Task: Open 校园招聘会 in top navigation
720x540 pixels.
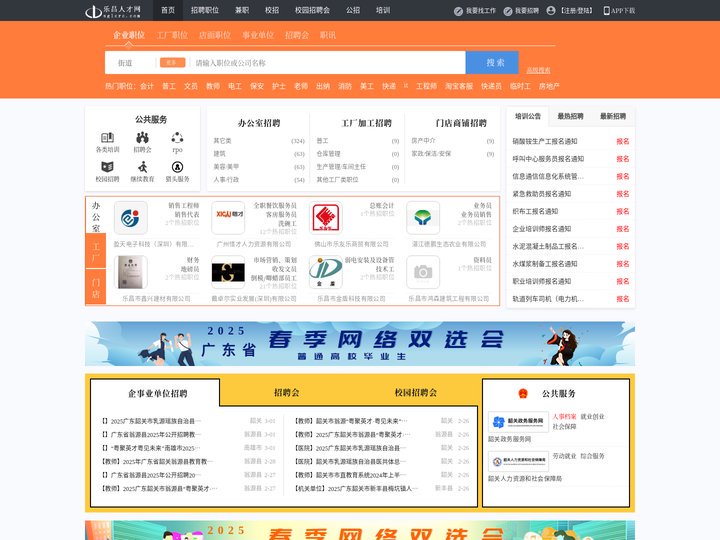Action: pos(312,10)
